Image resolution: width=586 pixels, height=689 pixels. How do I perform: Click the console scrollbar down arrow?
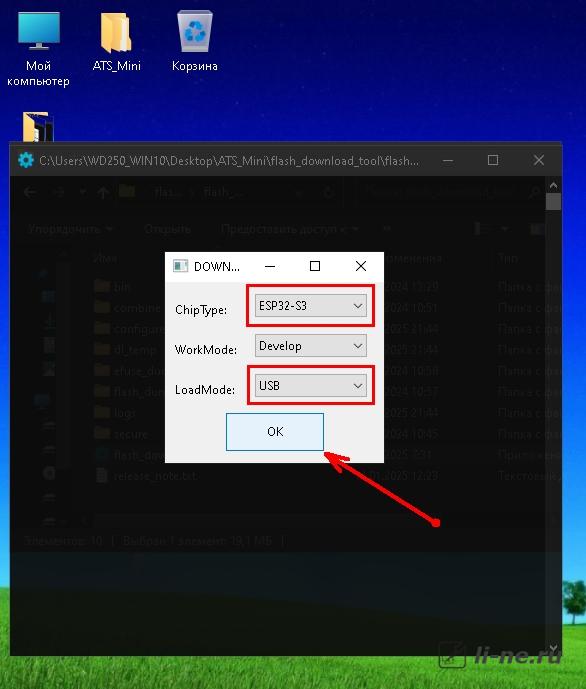(553, 648)
